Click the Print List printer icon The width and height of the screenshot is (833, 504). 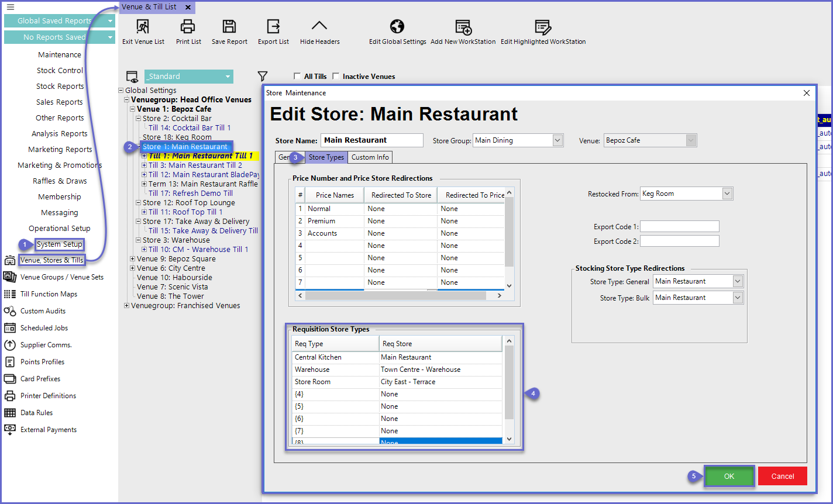click(188, 27)
